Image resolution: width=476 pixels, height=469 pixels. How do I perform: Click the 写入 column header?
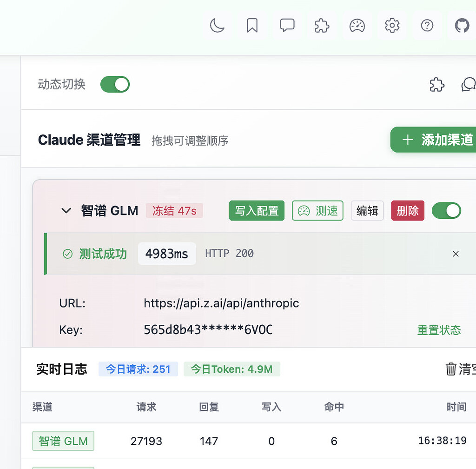tap(271, 407)
